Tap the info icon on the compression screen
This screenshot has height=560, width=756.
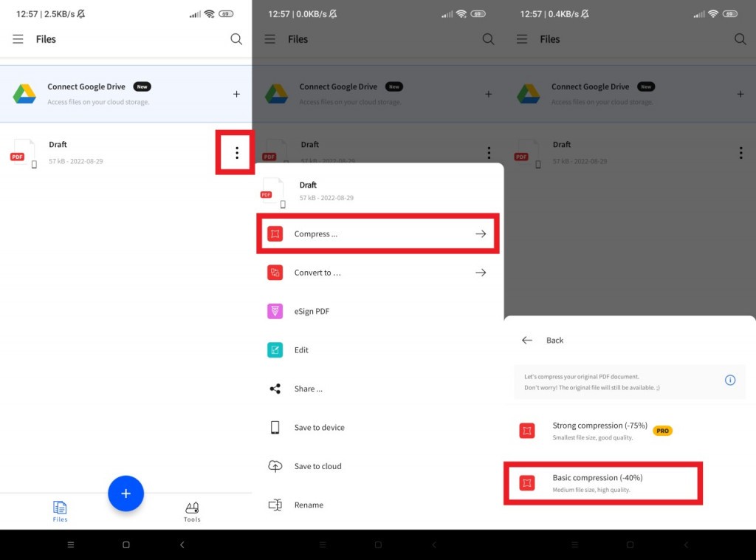[x=730, y=380]
